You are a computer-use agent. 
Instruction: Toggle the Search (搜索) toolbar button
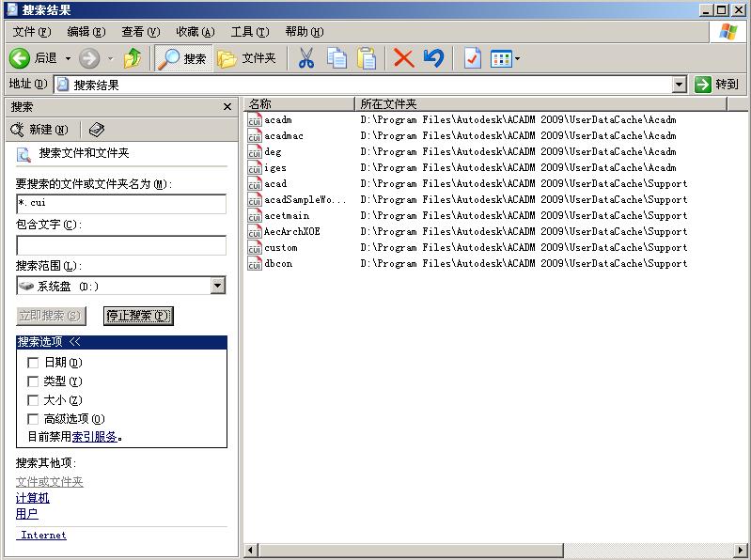pyautogui.click(x=183, y=58)
